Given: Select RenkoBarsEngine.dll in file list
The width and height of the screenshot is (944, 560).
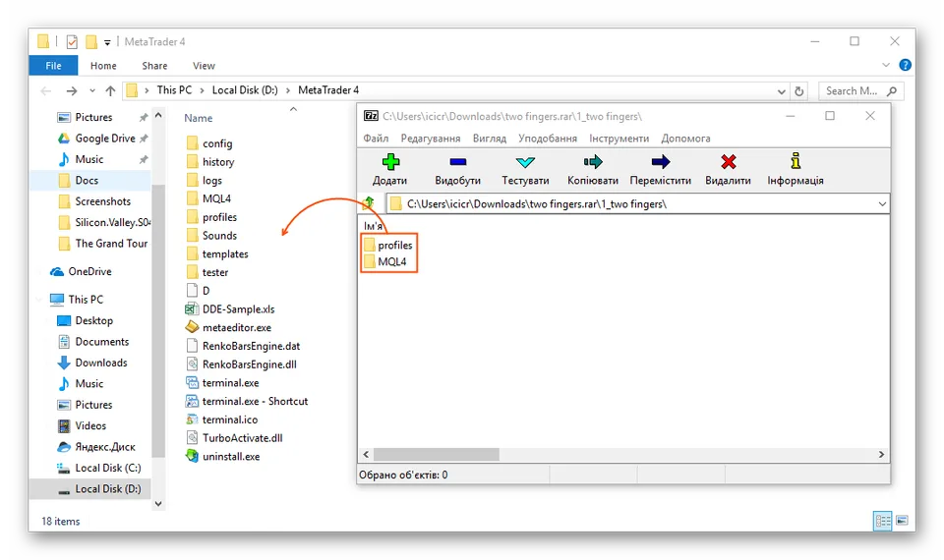Looking at the screenshot, I should [x=242, y=364].
